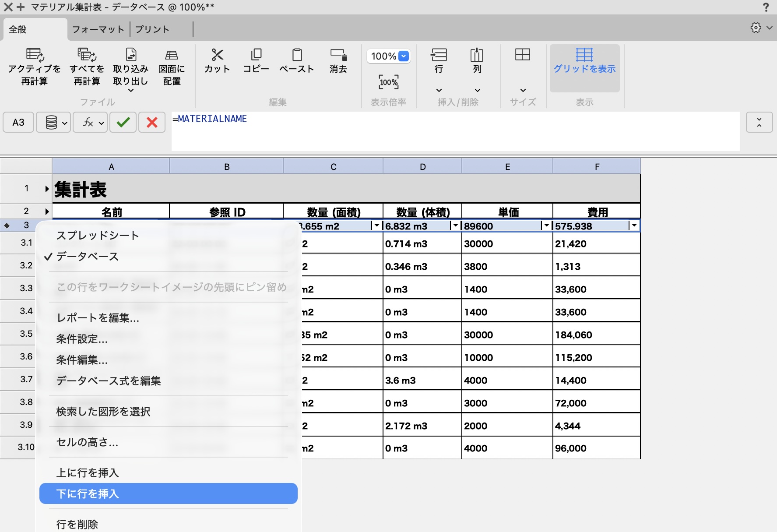Click the formula input field
The height and width of the screenshot is (532, 777).
click(x=455, y=131)
